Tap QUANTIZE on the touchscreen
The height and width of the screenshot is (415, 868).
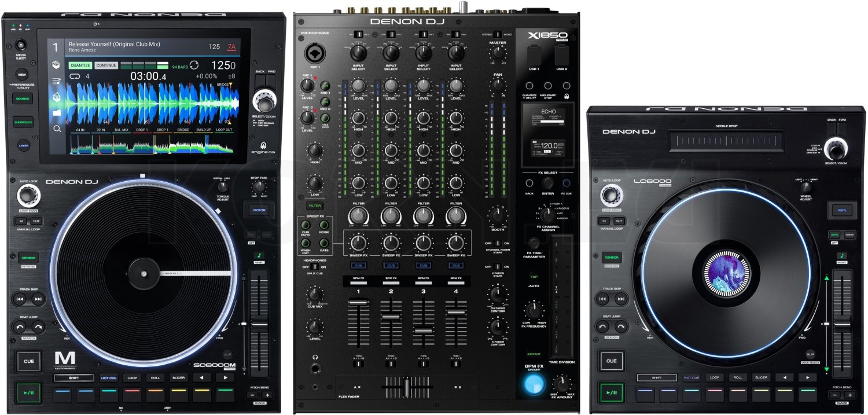click(x=80, y=65)
